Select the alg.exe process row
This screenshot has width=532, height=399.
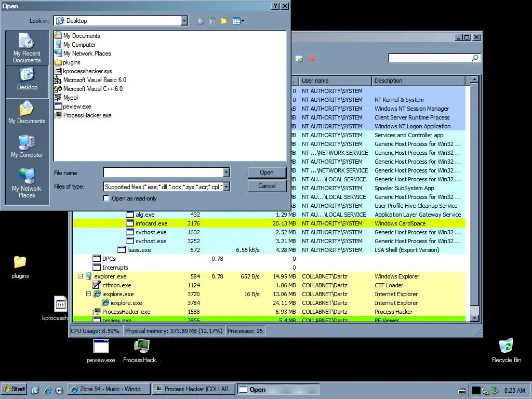pyautogui.click(x=269, y=215)
